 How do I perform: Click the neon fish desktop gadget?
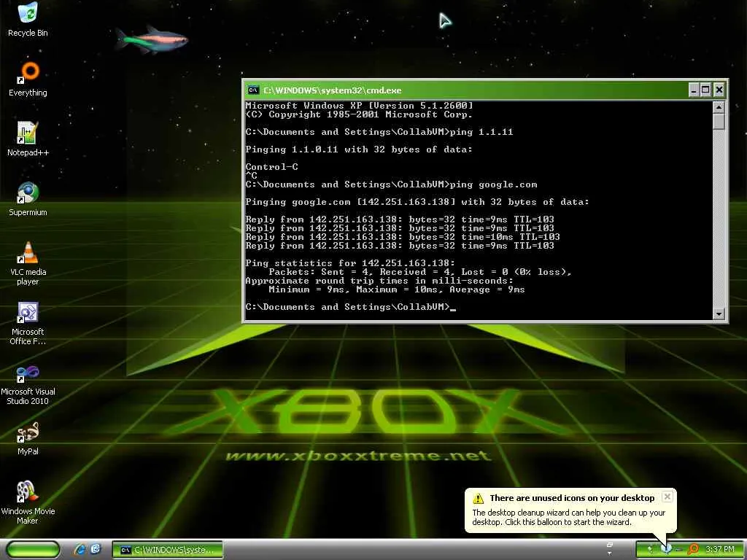[x=152, y=39]
